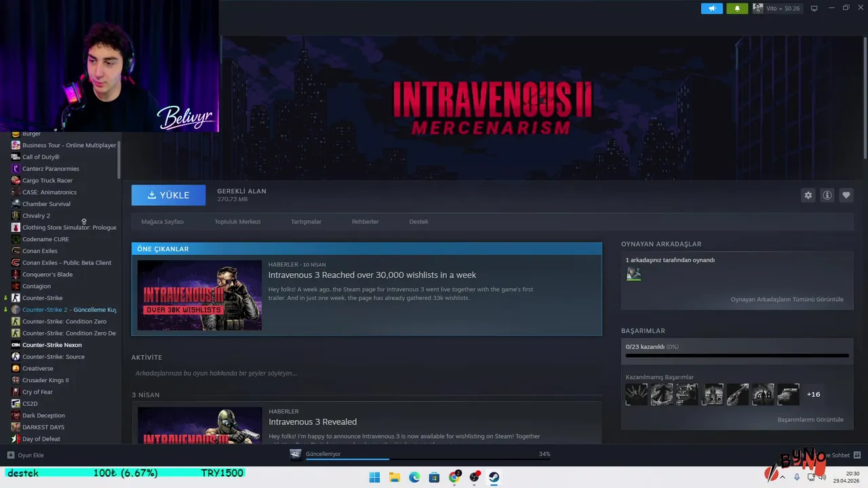868x488 pixels.
Task: Open Başarımlarımı Görüntüle link
Action: click(x=810, y=420)
